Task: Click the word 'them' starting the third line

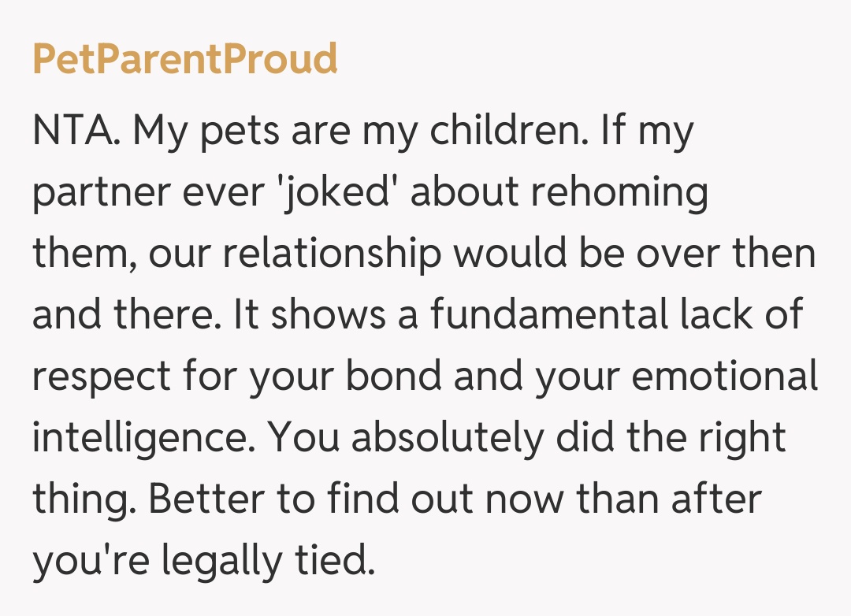Action: coord(77,254)
